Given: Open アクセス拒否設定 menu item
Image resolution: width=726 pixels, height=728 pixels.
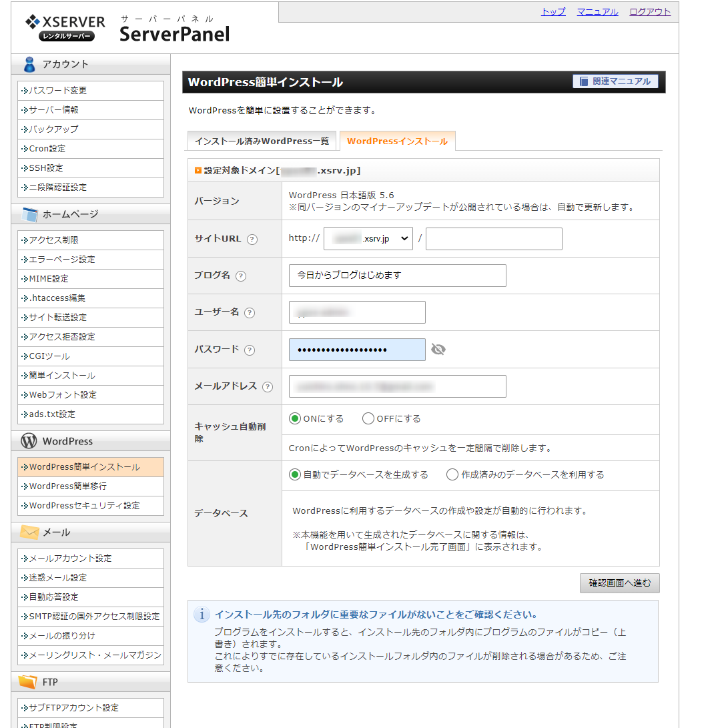Looking at the screenshot, I should tap(91, 337).
